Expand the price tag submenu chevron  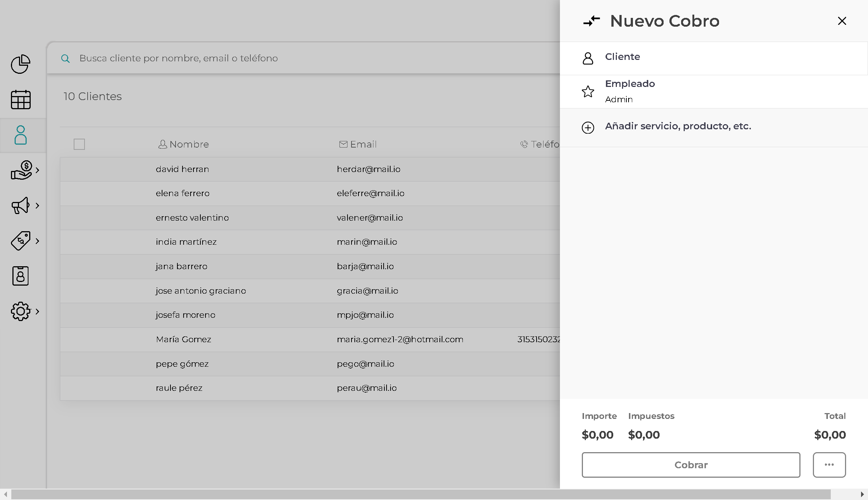pos(37,241)
